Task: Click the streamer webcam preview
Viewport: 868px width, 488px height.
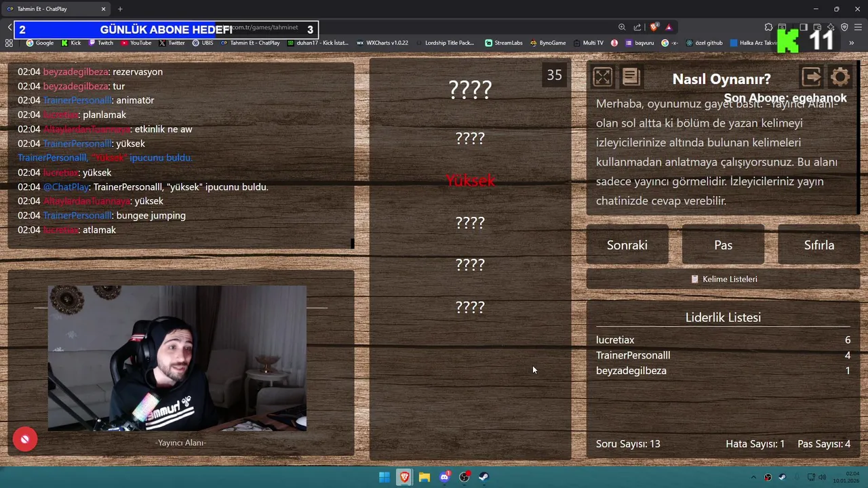Action: click(177, 358)
